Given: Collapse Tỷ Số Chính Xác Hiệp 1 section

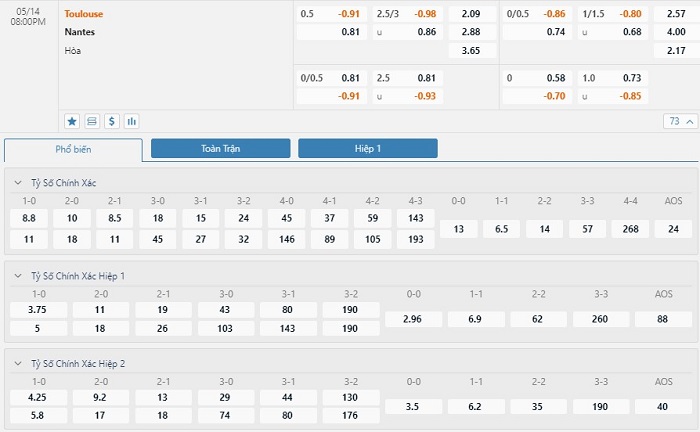Looking at the screenshot, I should pyautogui.click(x=18, y=276).
